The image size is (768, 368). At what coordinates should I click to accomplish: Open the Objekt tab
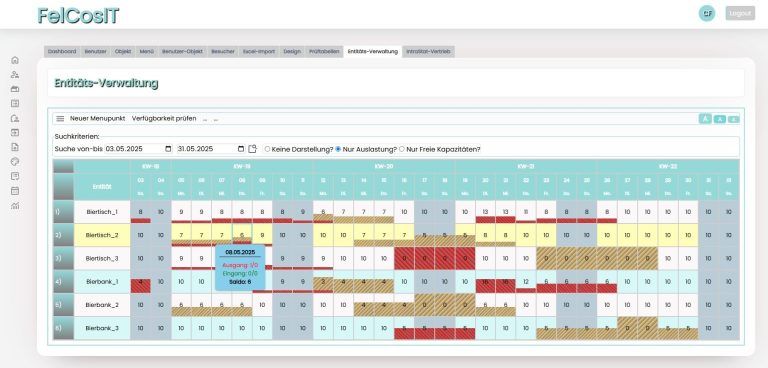pos(123,51)
